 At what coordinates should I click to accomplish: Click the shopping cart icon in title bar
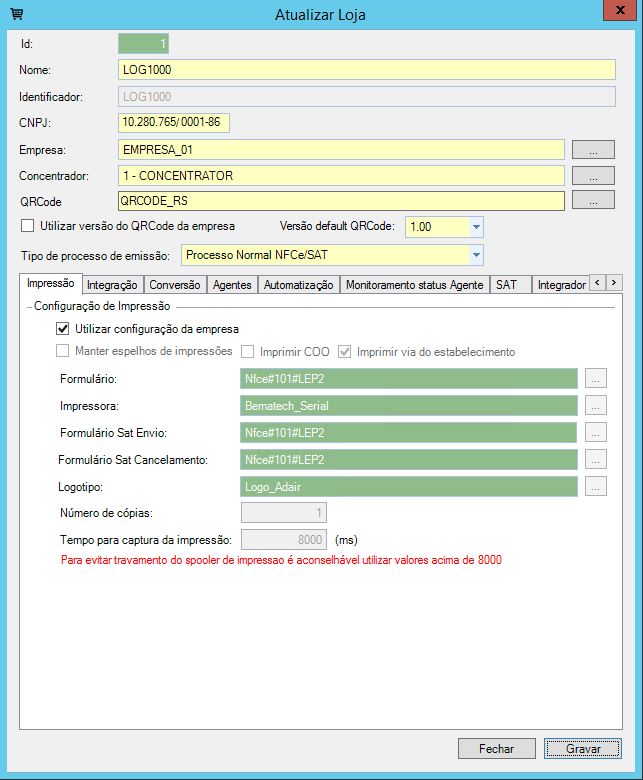(x=17, y=14)
